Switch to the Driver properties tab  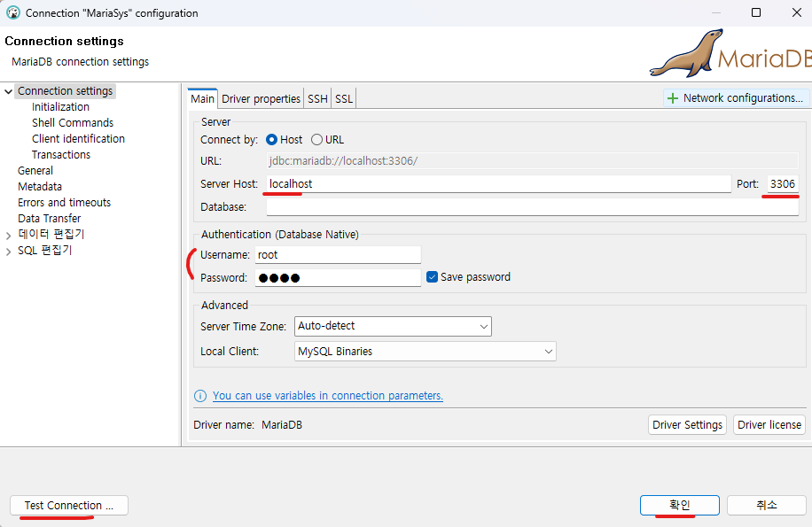[261, 99]
